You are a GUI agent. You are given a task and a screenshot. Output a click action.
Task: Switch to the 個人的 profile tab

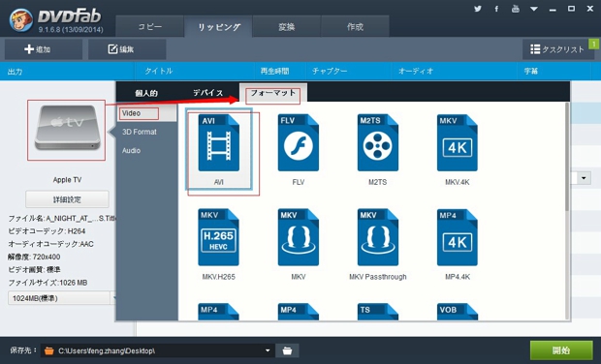[146, 93]
